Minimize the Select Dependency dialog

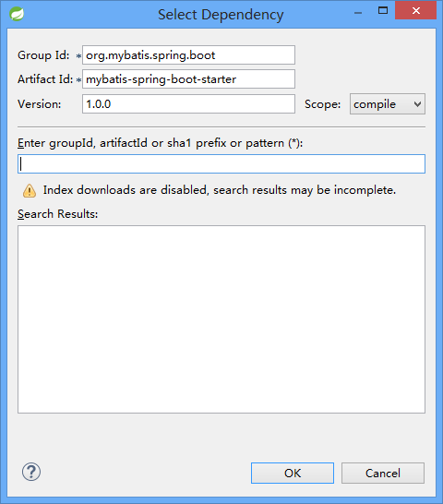pyautogui.click(x=358, y=13)
